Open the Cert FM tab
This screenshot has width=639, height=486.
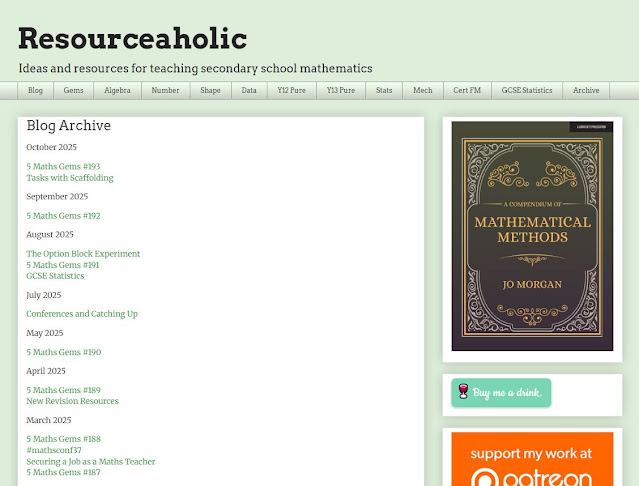467,91
